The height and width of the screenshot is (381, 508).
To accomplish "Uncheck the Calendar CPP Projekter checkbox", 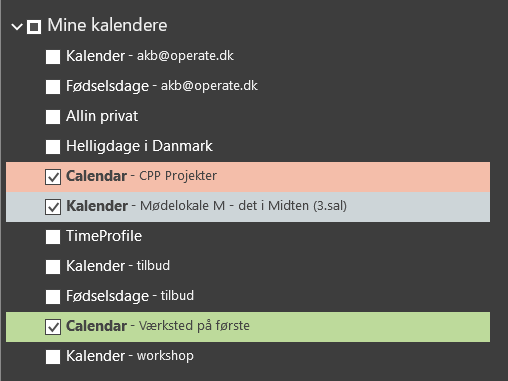I will 53,177.
